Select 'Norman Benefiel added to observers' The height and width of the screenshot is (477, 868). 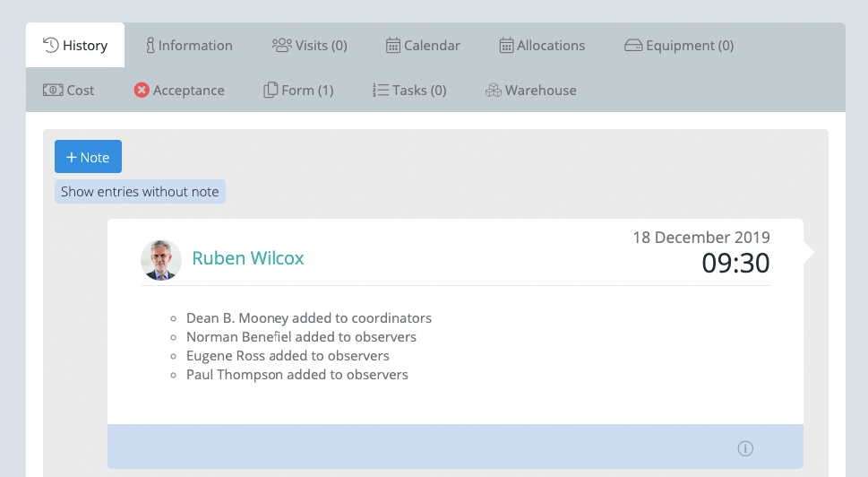[301, 337]
